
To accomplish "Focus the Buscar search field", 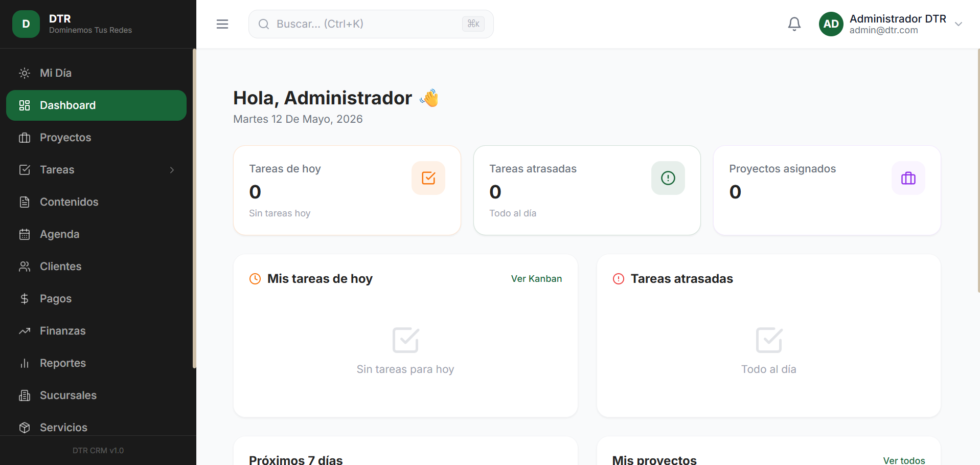I will [371, 24].
